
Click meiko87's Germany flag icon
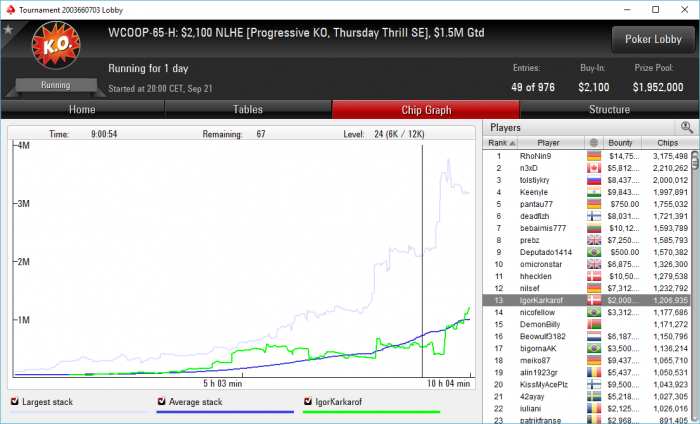pyautogui.click(x=594, y=361)
